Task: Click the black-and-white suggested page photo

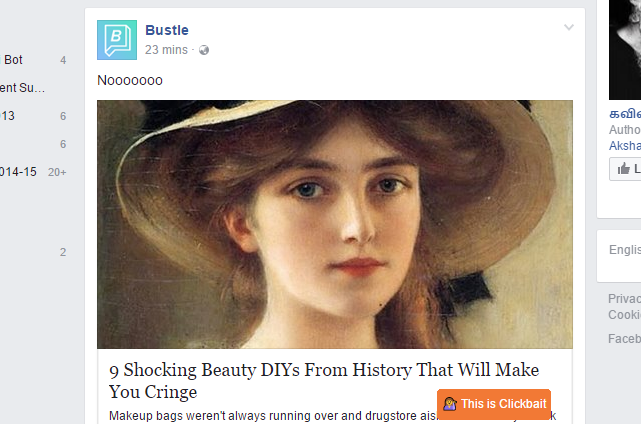Action: [x=625, y=49]
